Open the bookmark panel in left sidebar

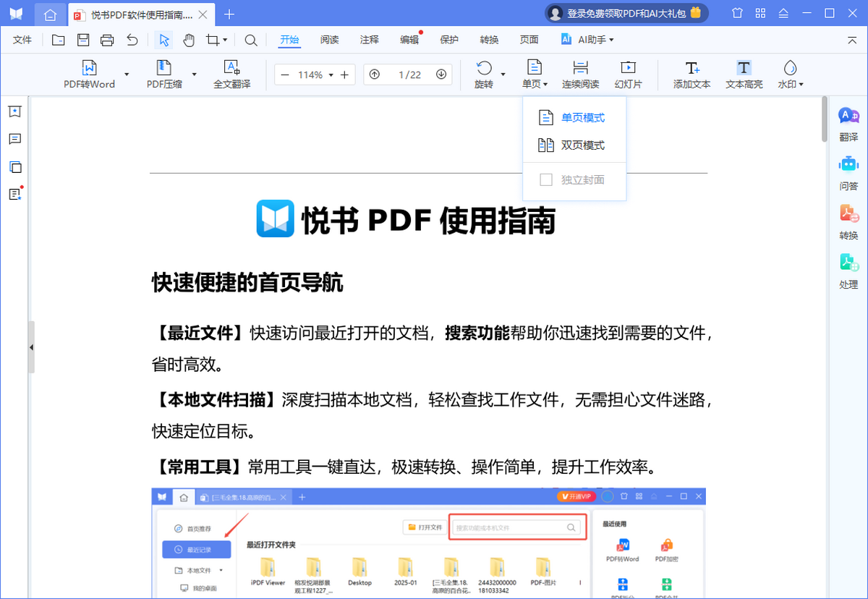point(14,111)
